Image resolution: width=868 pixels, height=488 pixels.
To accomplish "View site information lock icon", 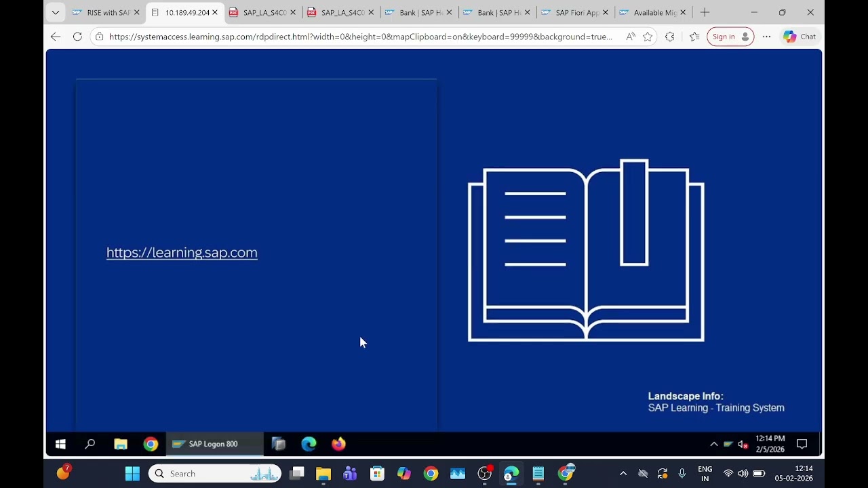I will point(100,37).
